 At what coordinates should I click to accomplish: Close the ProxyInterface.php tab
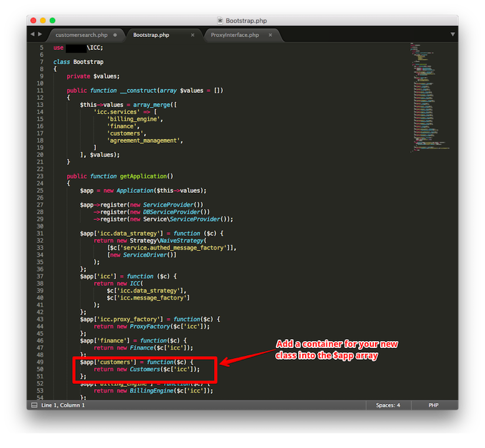click(270, 35)
